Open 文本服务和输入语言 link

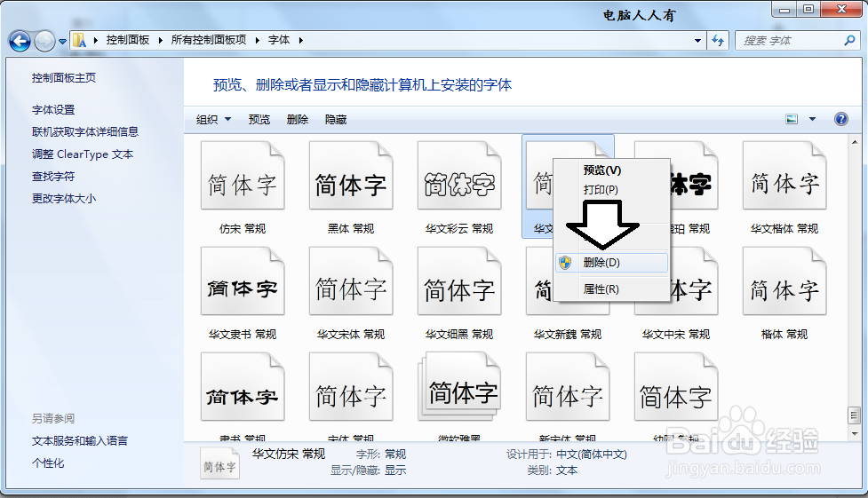pyautogui.click(x=80, y=441)
